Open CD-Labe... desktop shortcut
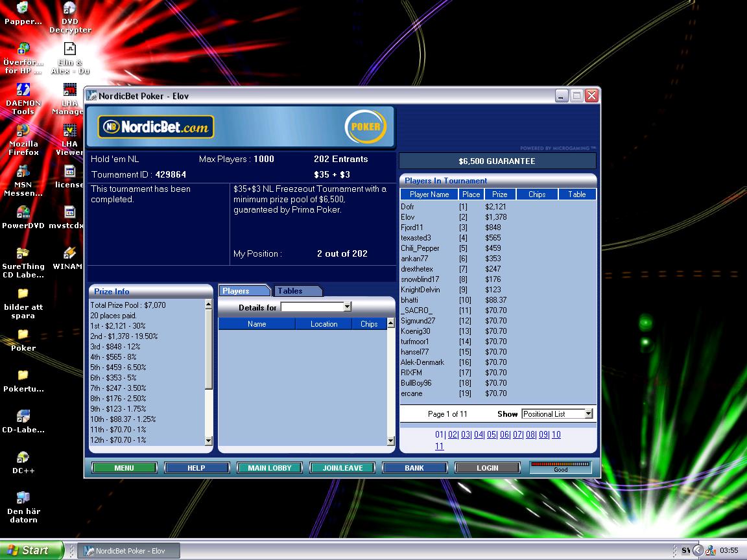Viewport: 747px width, 560px height. coord(23,422)
